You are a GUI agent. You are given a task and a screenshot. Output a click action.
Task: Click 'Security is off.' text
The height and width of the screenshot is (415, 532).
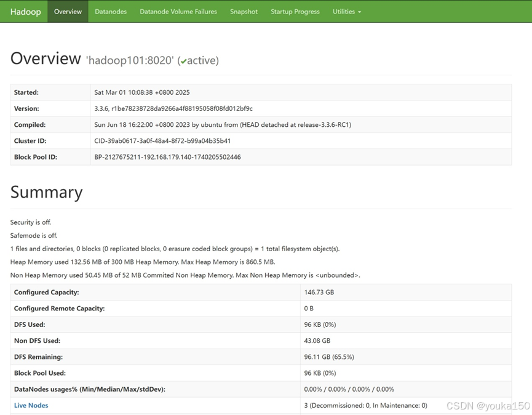tap(31, 222)
